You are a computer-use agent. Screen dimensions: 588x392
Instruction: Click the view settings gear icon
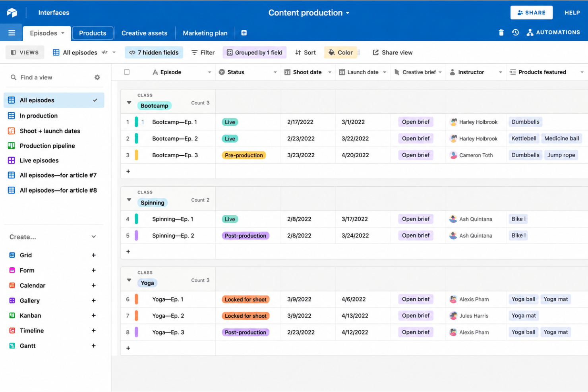[97, 77]
